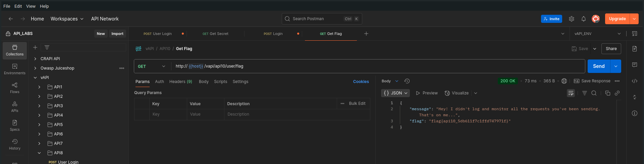
Task: Copy the response body
Action: coord(608,93)
